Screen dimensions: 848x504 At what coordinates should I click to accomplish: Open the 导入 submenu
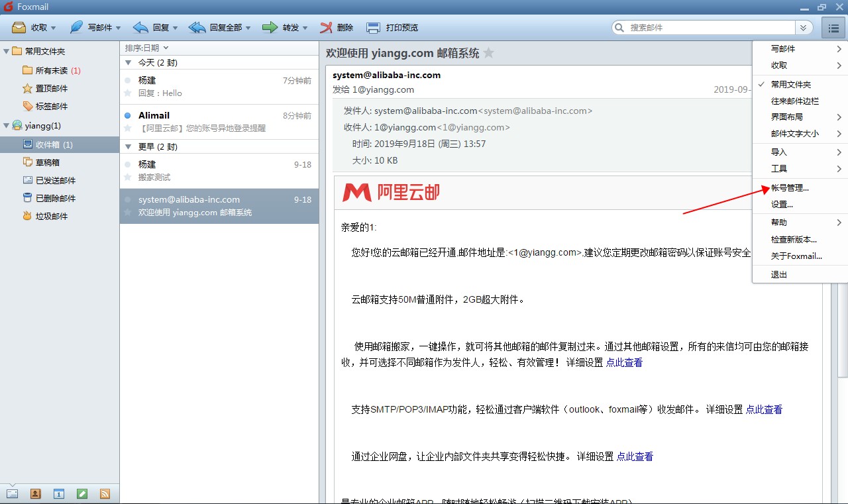click(x=800, y=152)
